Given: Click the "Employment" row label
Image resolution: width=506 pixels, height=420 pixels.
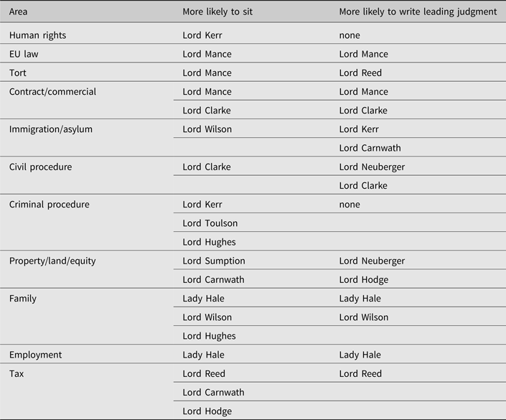Looking at the screenshot, I should [x=35, y=355].
